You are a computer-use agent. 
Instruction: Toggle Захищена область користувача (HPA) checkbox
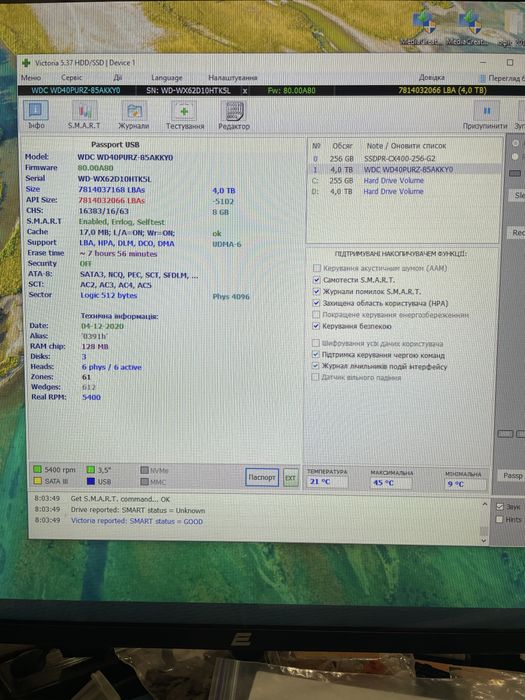(x=317, y=303)
